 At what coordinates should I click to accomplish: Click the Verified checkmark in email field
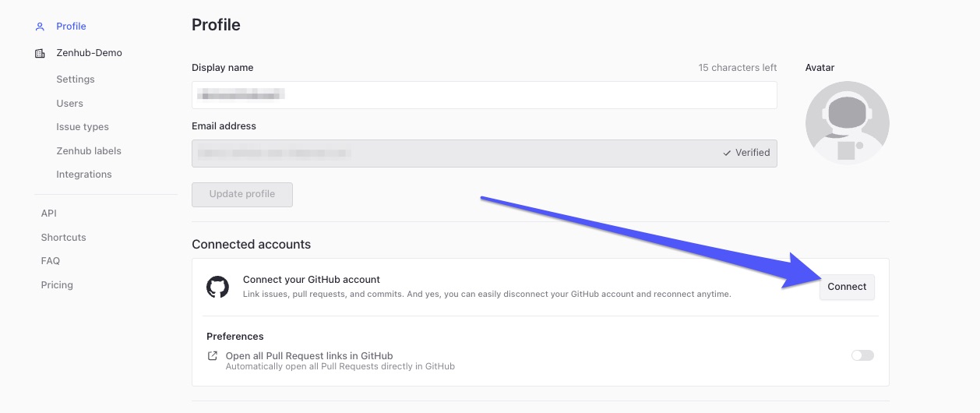726,153
